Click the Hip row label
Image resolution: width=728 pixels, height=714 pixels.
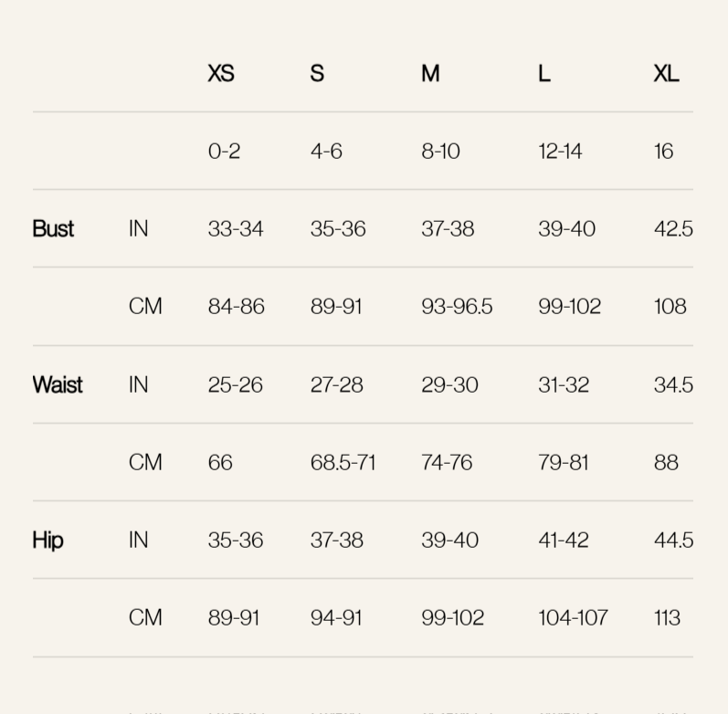[x=47, y=541]
